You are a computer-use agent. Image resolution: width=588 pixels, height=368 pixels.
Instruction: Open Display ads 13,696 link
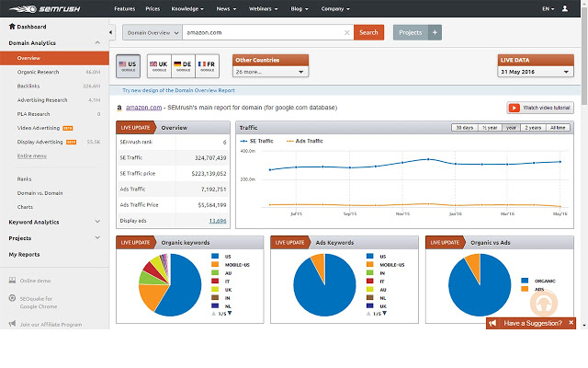point(218,221)
